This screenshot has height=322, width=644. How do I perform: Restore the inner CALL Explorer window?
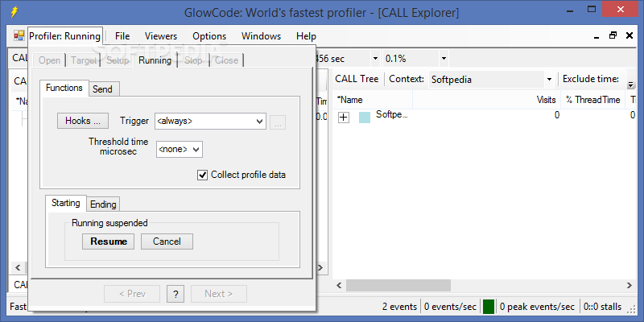tap(613, 35)
